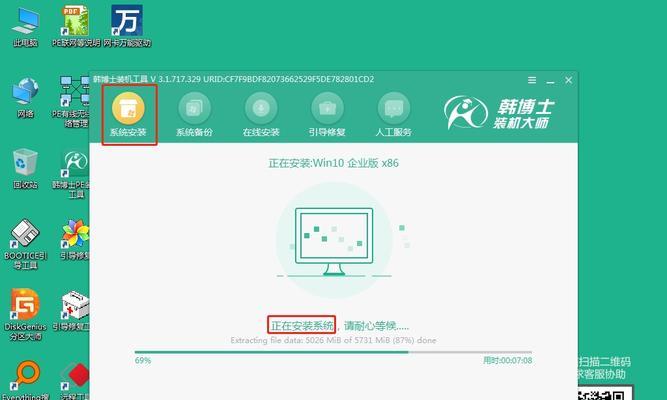Open the hamburger menu in title bar
Screen dimensions: 667x400
532,80
